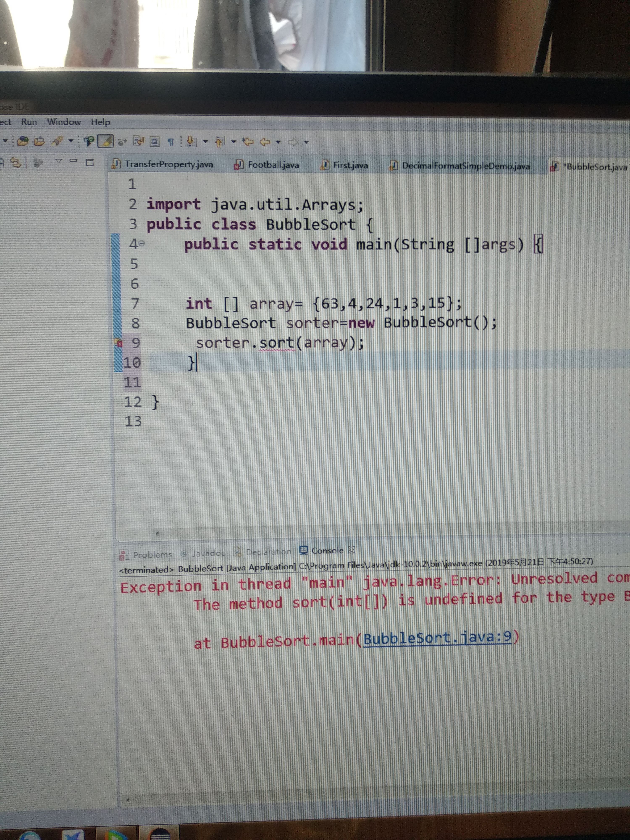The width and height of the screenshot is (630, 840).
Task: Expand the Search icon dropdown arrow
Action: 71,141
